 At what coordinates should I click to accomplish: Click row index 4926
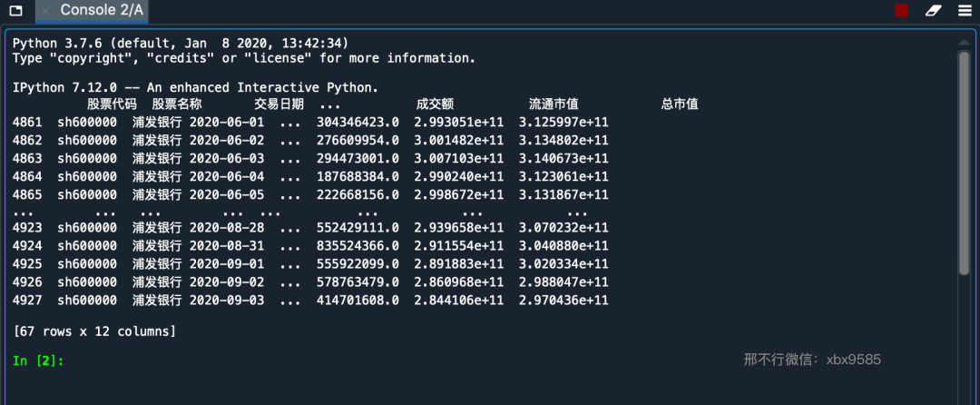pyautogui.click(x=27, y=282)
